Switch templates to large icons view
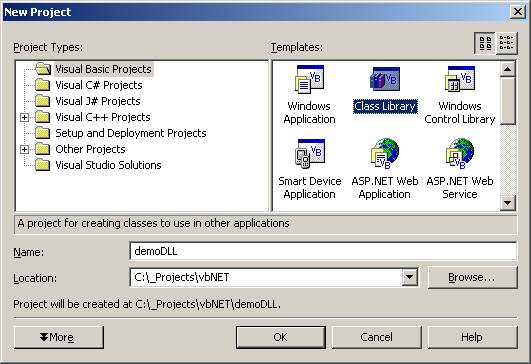The width and height of the screenshot is (531, 364). click(x=485, y=43)
